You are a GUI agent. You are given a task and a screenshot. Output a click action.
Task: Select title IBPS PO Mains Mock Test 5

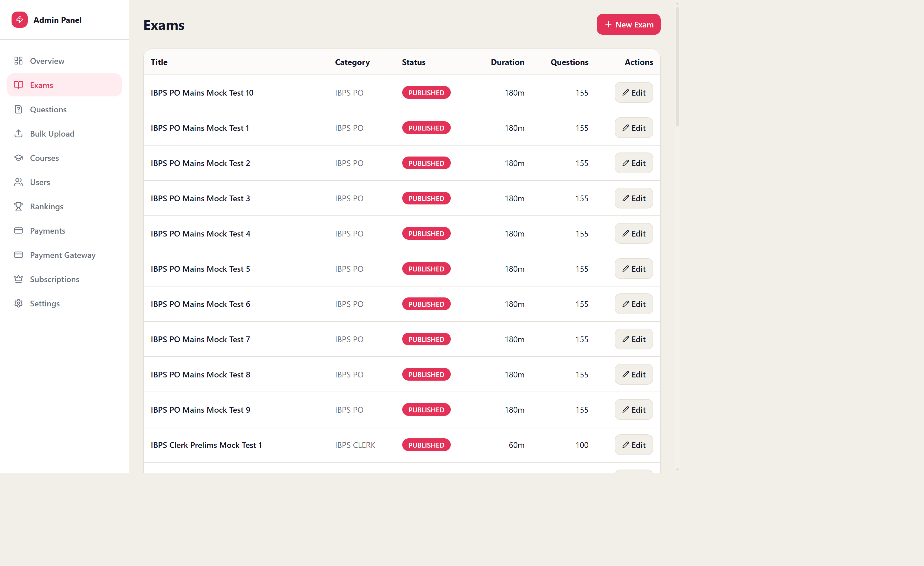tap(200, 269)
